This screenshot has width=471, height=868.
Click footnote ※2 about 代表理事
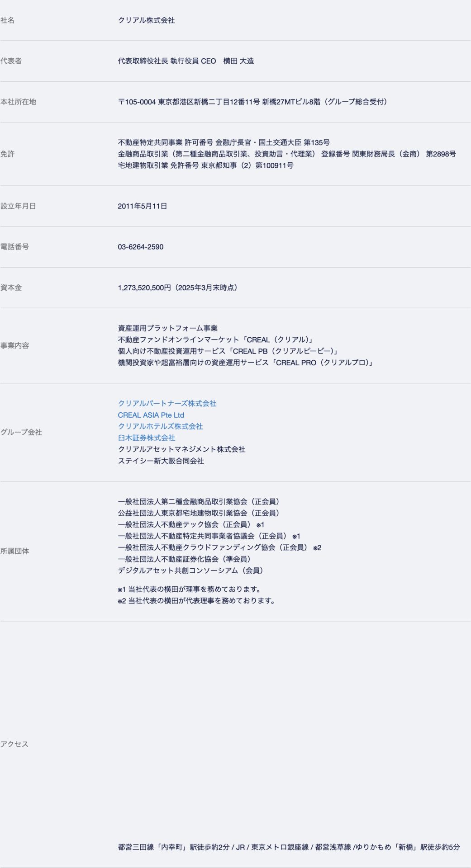[196, 601]
